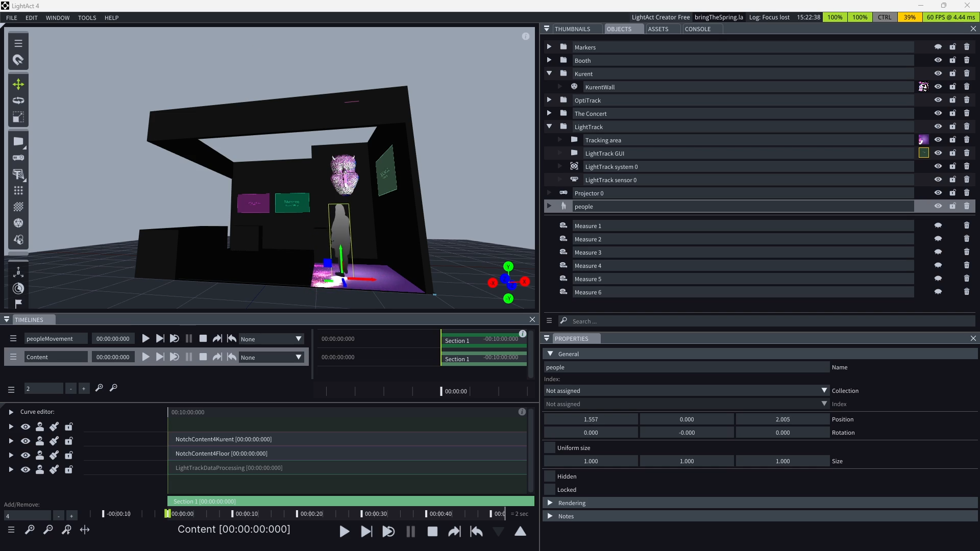Select the Scale tool
Viewport: 980px width, 551px height.
(x=18, y=117)
